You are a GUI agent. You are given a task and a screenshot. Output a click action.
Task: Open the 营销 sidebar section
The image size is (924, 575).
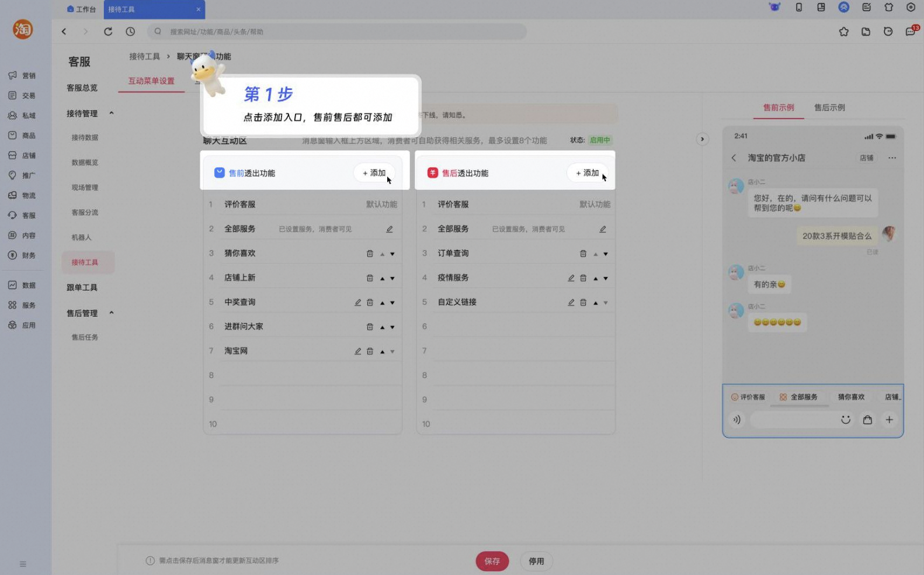point(22,75)
